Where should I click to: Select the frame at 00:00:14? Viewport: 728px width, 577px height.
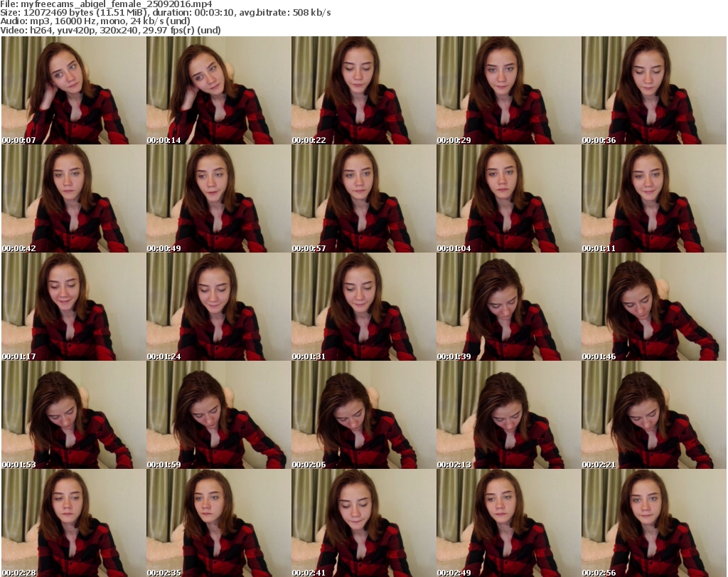pyautogui.click(x=218, y=90)
